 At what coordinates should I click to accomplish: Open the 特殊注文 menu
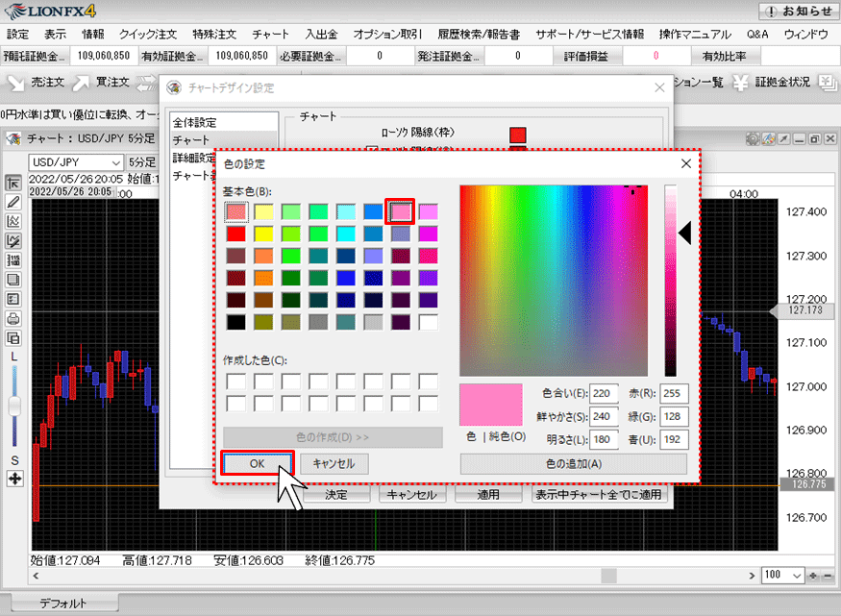point(214,35)
